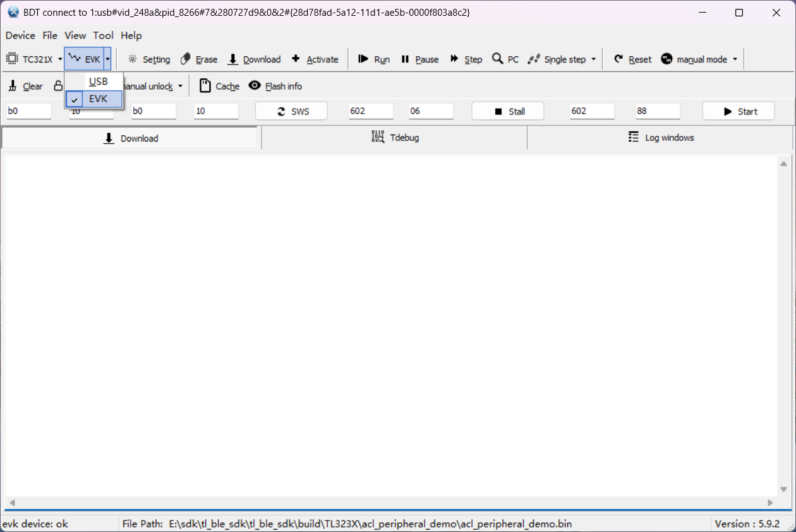796x532 pixels.
Task: Collapse the EVK dropdown using its arrow
Action: click(108, 59)
